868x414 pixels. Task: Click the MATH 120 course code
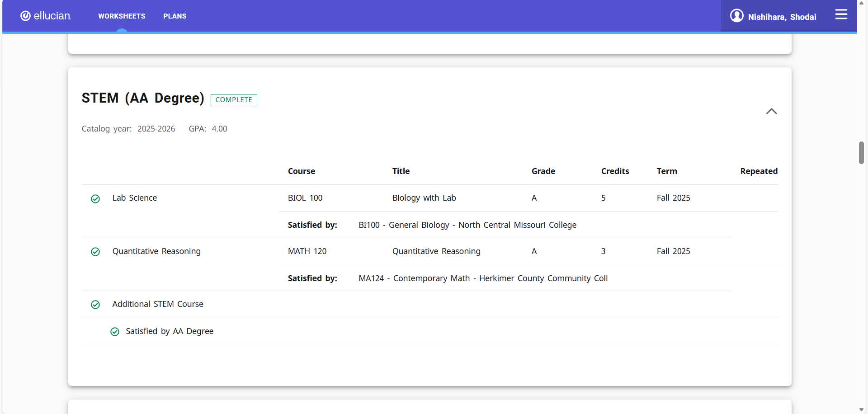click(x=307, y=251)
